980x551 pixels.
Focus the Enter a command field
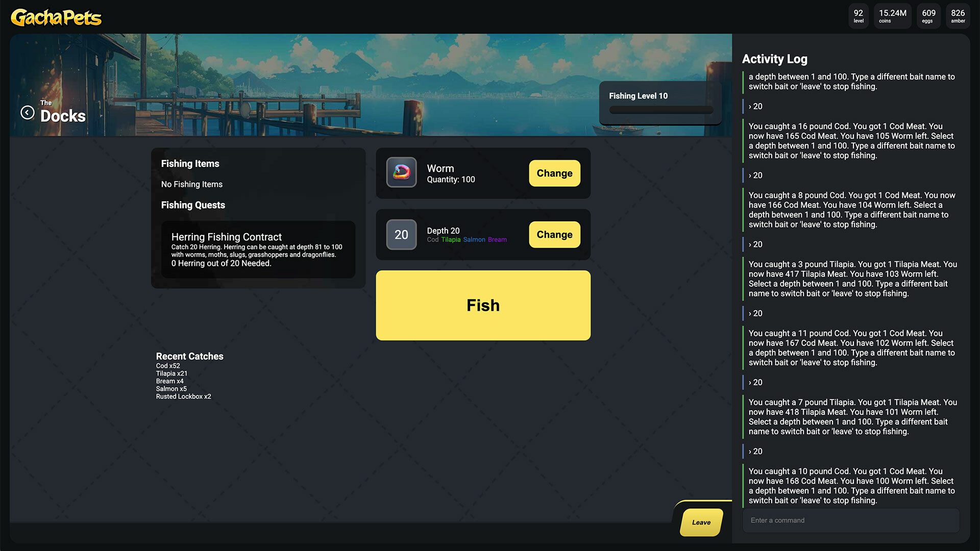[851, 520]
